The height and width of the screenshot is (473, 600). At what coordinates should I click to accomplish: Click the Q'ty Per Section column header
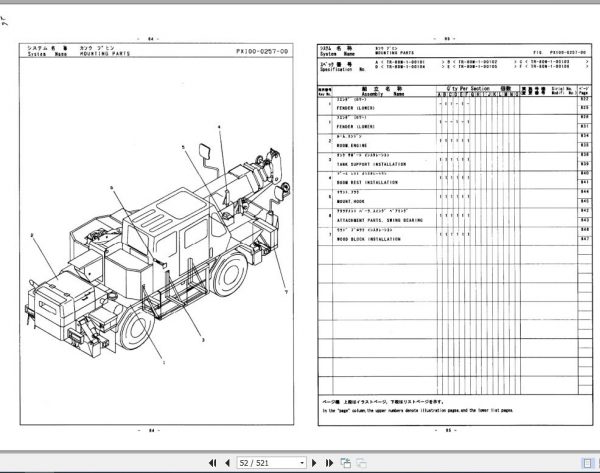point(468,88)
